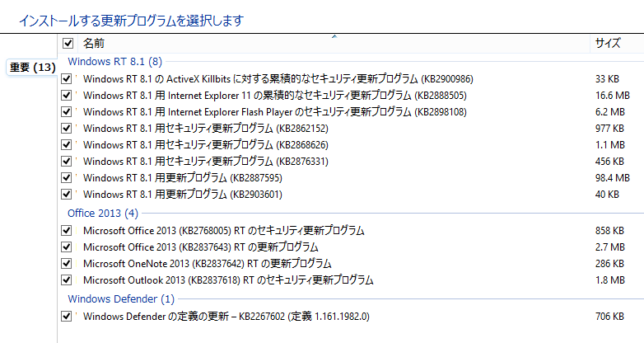Uncheck the KB2898108 Flash Player update
644x343 pixels.
coord(66,111)
